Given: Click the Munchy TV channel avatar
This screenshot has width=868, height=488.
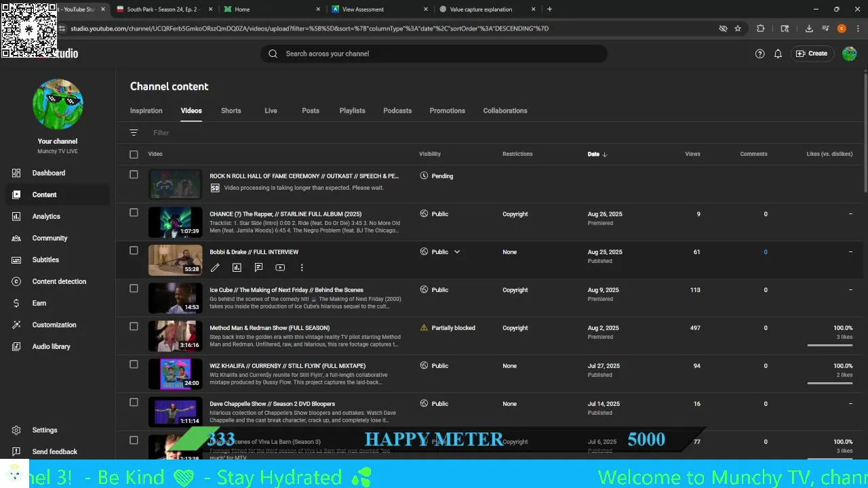Looking at the screenshot, I should click(58, 104).
